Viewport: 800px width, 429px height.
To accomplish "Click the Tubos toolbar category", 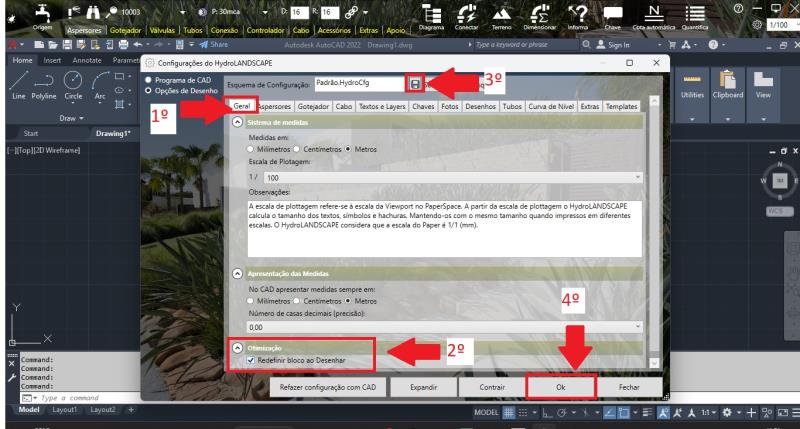I will pos(193,31).
